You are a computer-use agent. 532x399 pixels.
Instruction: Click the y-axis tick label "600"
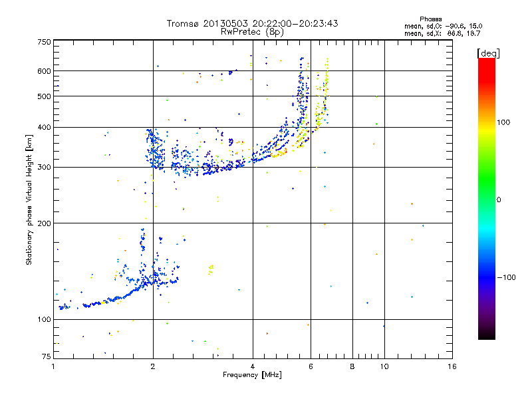coord(44,71)
